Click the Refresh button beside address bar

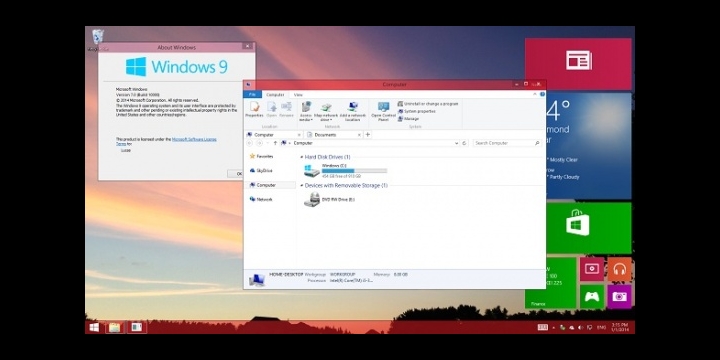(464, 143)
